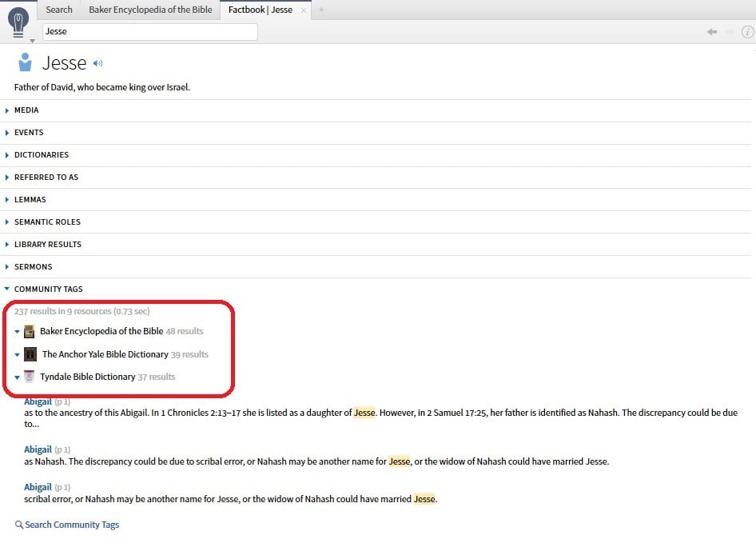This screenshot has height=539, width=756.
Task: Open the Factbook lightbulb icon menu
Action: (x=18, y=22)
